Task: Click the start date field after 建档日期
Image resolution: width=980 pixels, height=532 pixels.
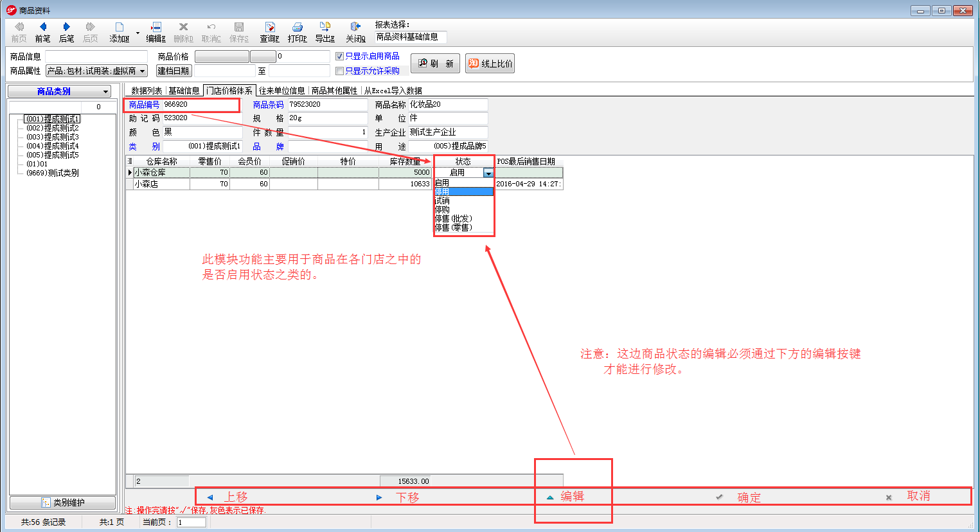Action: [224, 71]
